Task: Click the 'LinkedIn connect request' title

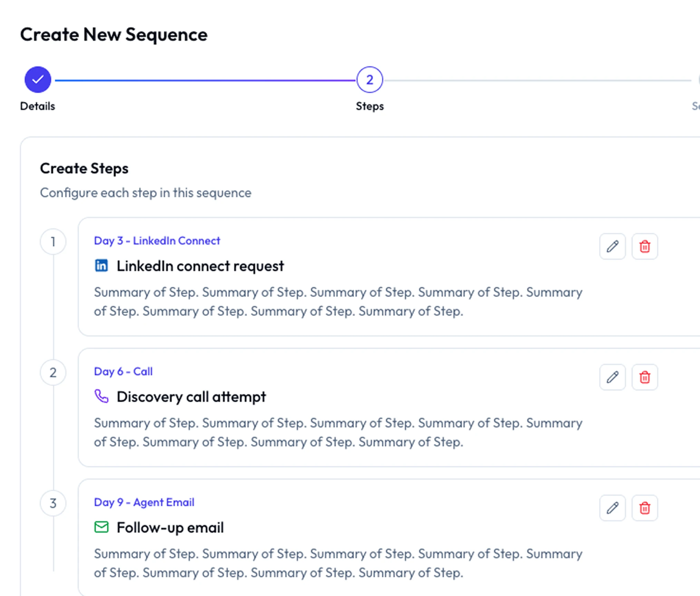Action: [200, 266]
